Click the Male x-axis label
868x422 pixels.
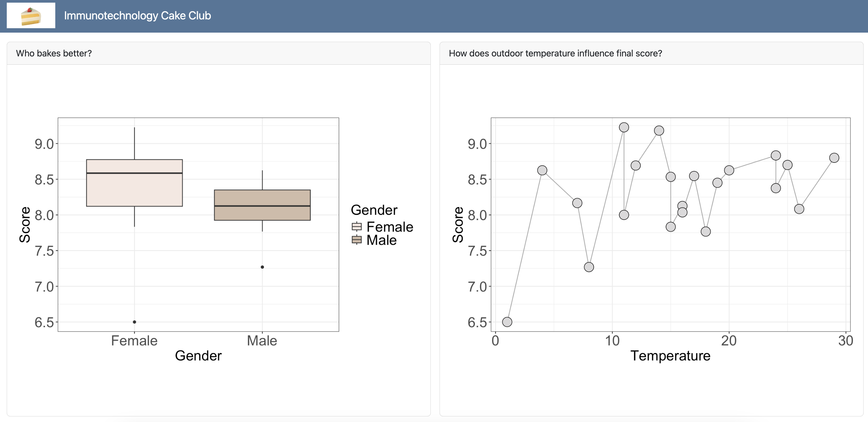point(262,341)
